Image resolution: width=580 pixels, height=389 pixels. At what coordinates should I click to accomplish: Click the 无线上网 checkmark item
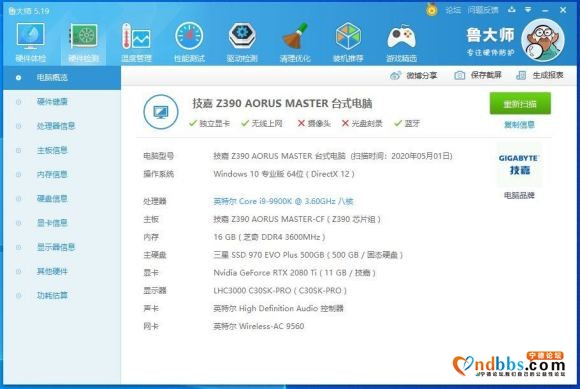tap(262, 124)
